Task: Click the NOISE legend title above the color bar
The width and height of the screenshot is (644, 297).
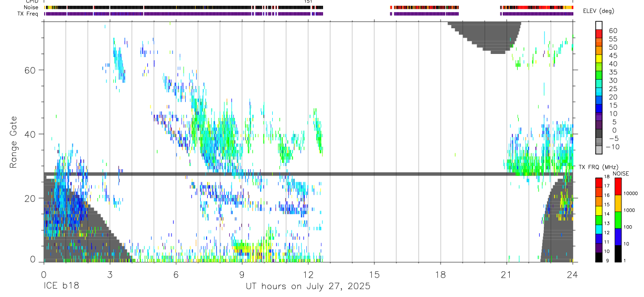Action: pyautogui.click(x=621, y=173)
